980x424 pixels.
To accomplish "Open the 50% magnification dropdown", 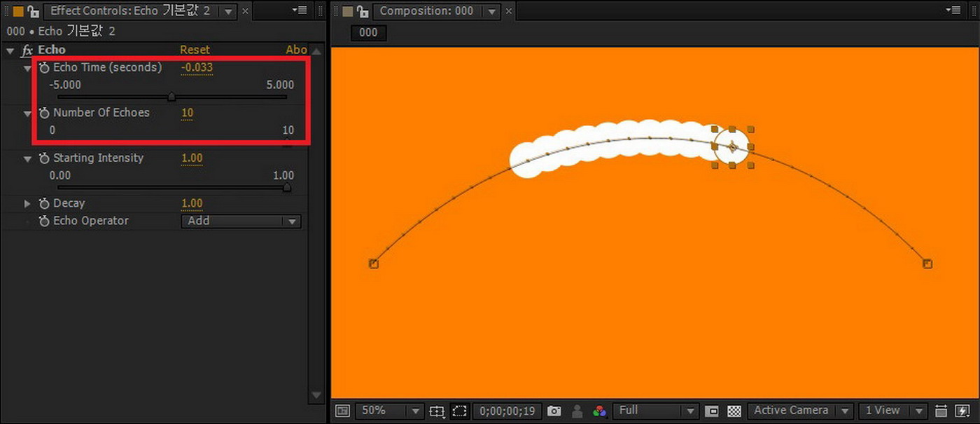I will (388, 411).
